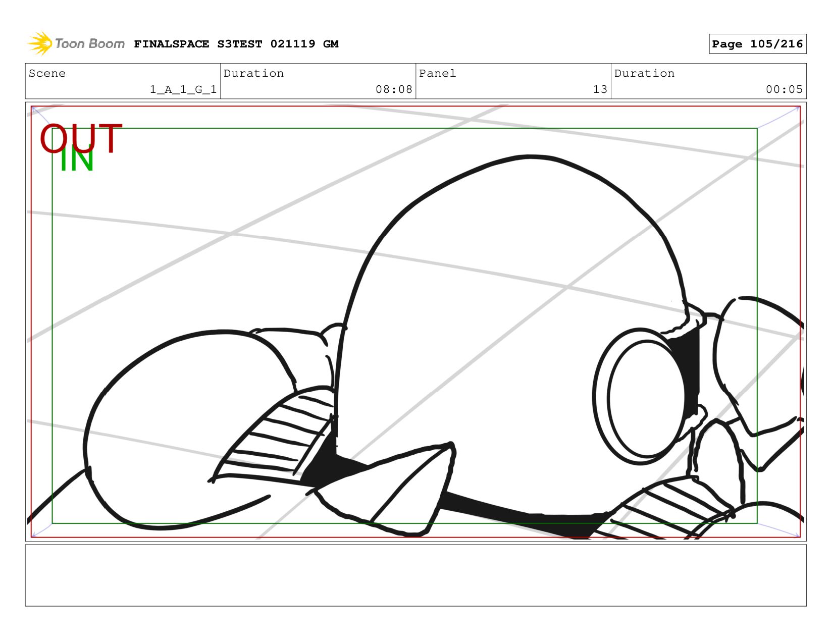Screen dimensions: 832x644
Task: Click the 'Page 105/216' box
Action: click(757, 44)
